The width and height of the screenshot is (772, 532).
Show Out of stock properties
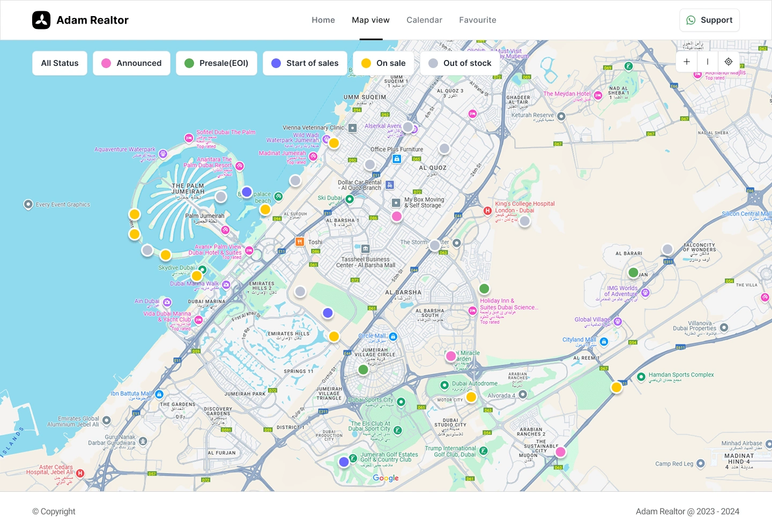coord(460,63)
